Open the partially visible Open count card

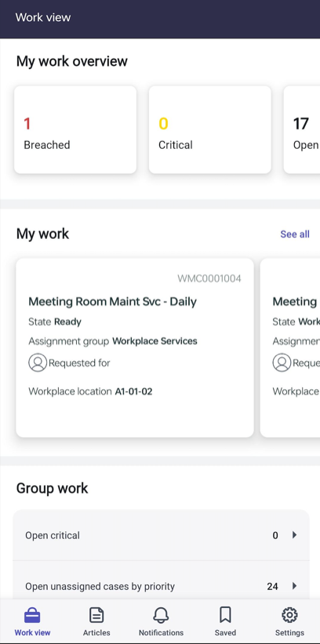[x=301, y=129]
